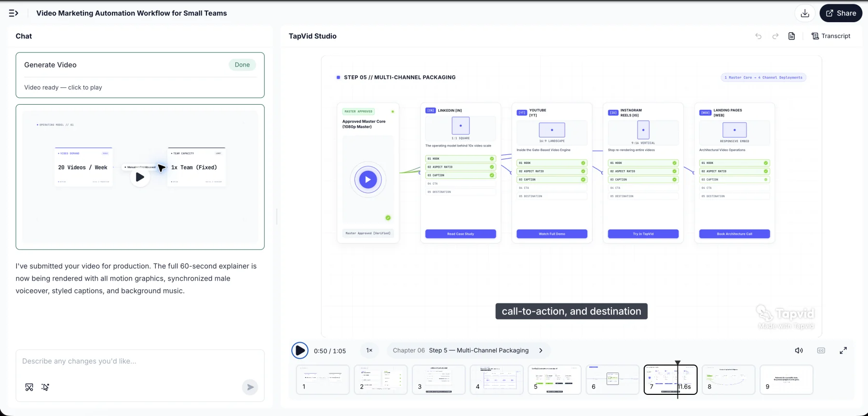Play the main TapVid Studio video

[x=300, y=350]
